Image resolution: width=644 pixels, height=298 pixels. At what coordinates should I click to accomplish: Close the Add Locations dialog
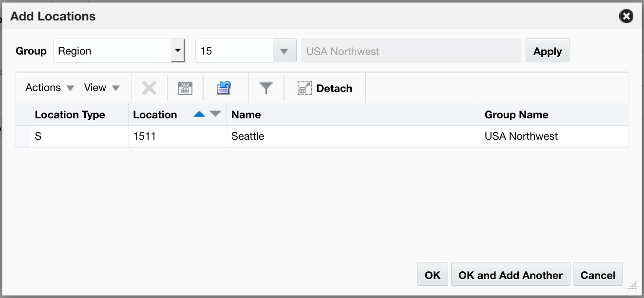(x=626, y=16)
